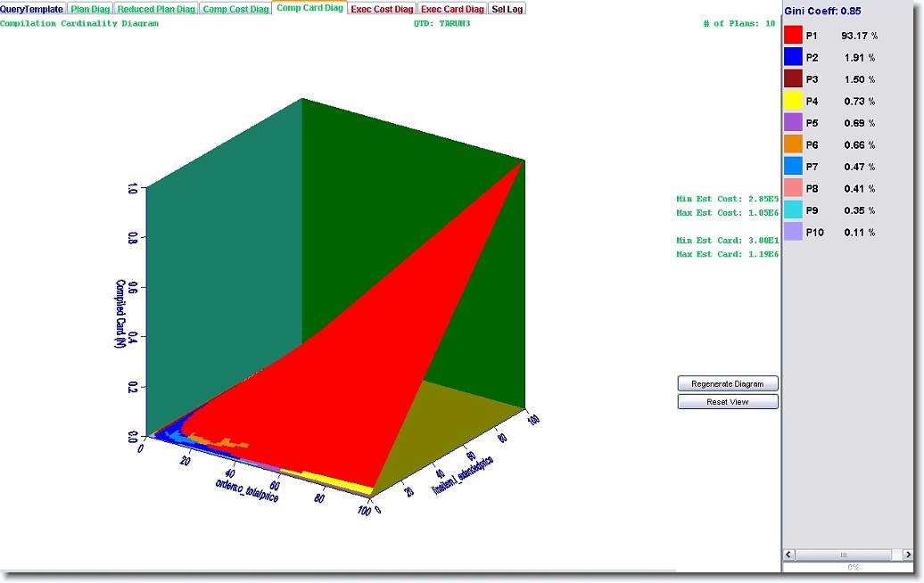
Task: Open the QueryTemplate tab
Action: pyautogui.click(x=32, y=9)
